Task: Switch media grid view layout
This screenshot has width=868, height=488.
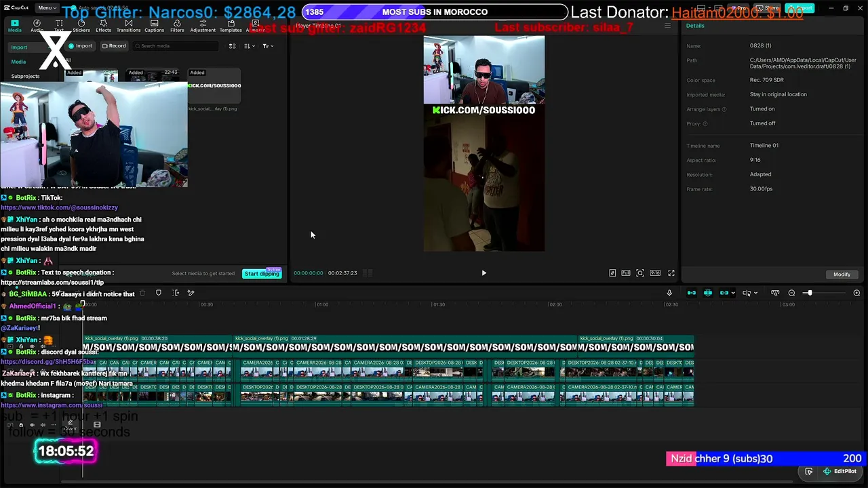Action: point(232,46)
